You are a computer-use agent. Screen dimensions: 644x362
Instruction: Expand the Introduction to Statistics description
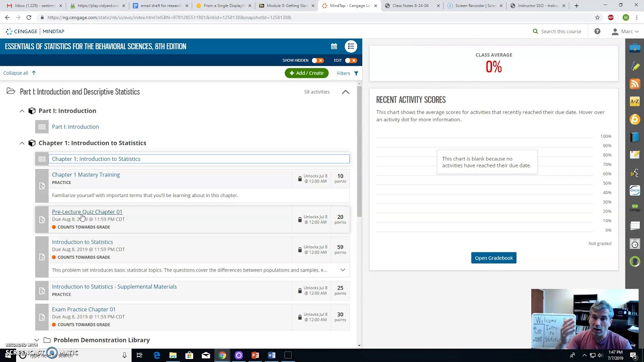(343, 270)
